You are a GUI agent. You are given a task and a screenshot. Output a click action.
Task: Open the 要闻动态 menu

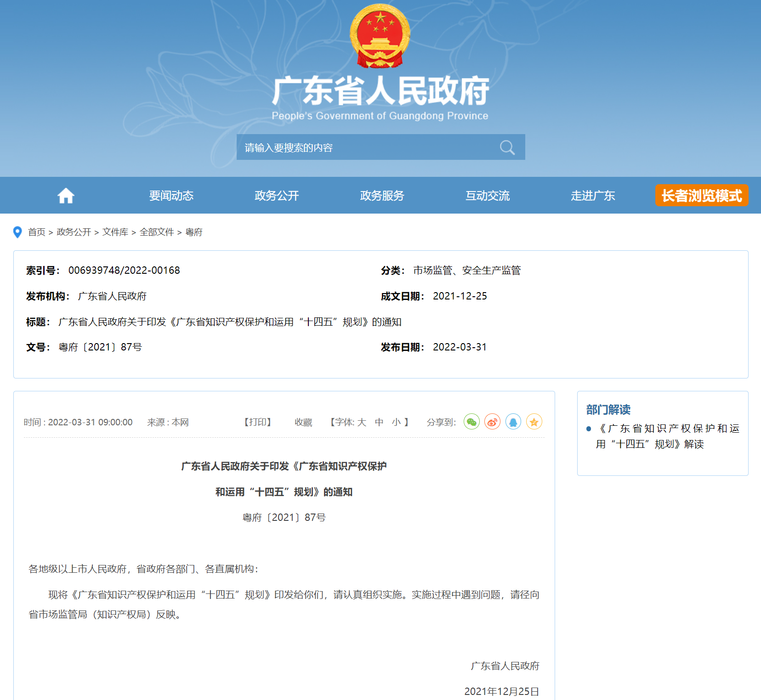(171, 196)
